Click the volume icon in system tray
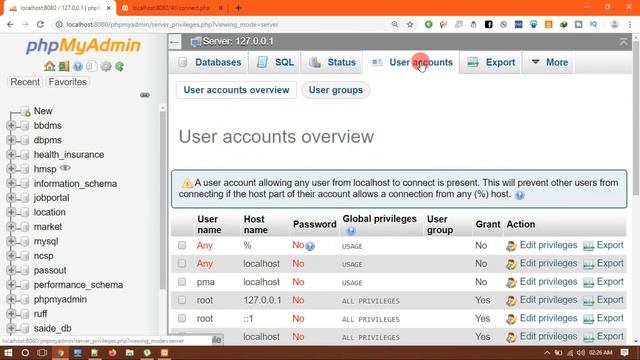 pos(581,353)
